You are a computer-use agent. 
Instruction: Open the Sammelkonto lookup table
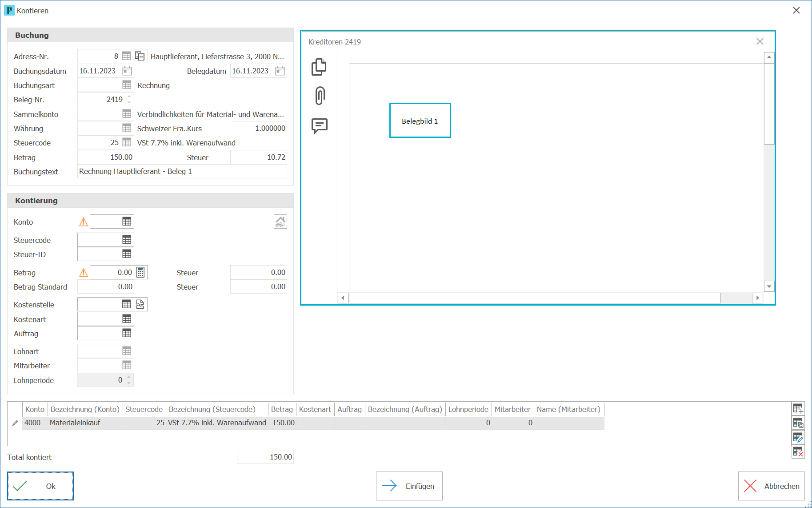[127, 114]
